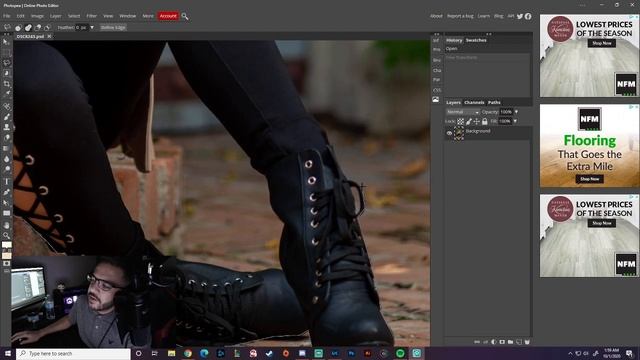The image size is (640, 360).
Task: Open current tool presets Lasso icon
Action: 7,28
